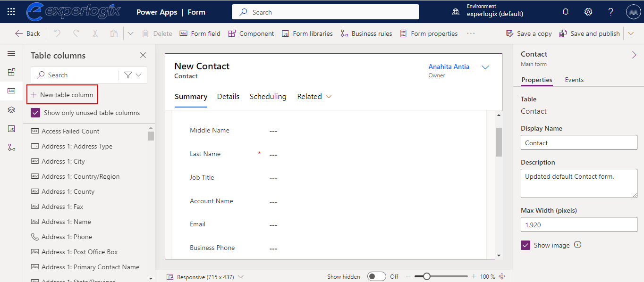The image size is (644, 282).
Task: Collapse the properties pane with chevron
Action: (634, 55)
